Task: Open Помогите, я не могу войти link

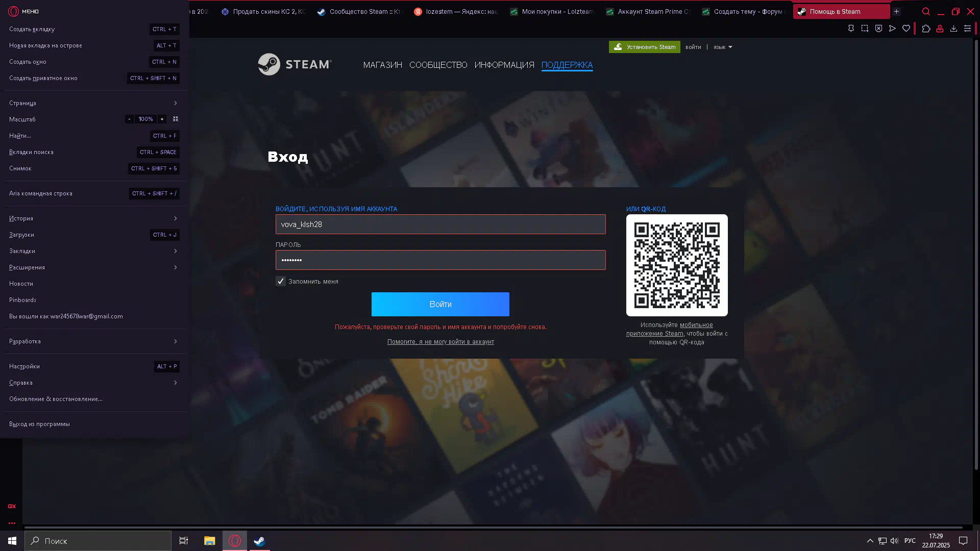Action: 440,342
